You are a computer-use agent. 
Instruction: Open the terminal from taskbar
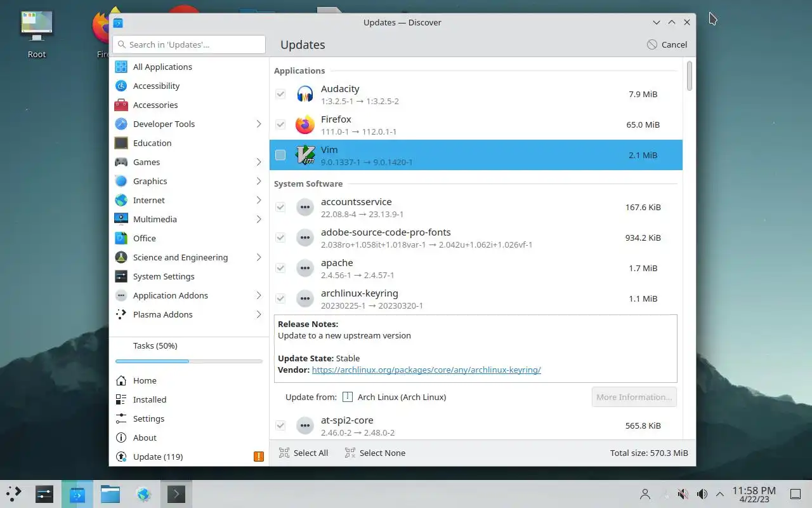(x=176, y=493)
